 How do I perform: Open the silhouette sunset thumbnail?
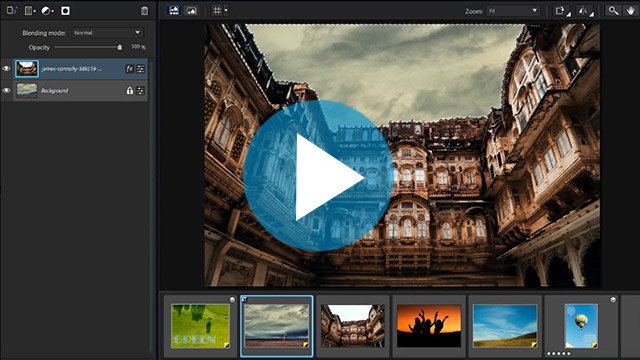click(429, 326)
